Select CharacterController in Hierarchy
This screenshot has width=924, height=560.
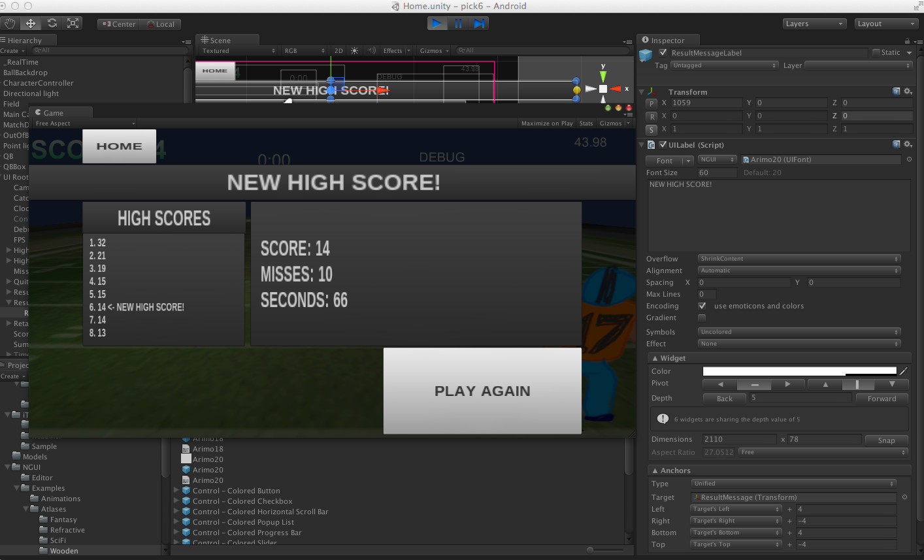pos(39,83)
